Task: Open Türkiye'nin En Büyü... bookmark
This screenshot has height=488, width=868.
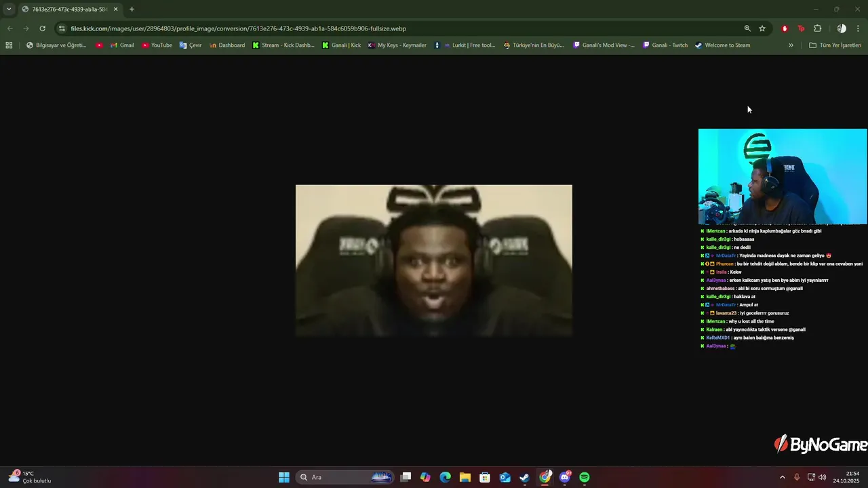Action: click(534, 45)
